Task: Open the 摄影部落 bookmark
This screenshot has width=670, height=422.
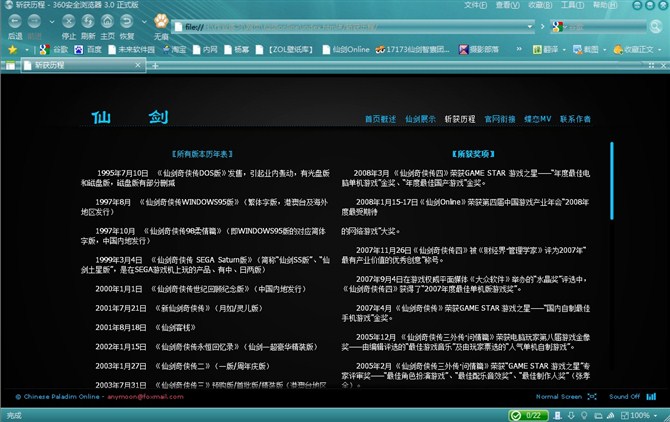Action: (x=479, y=50)
